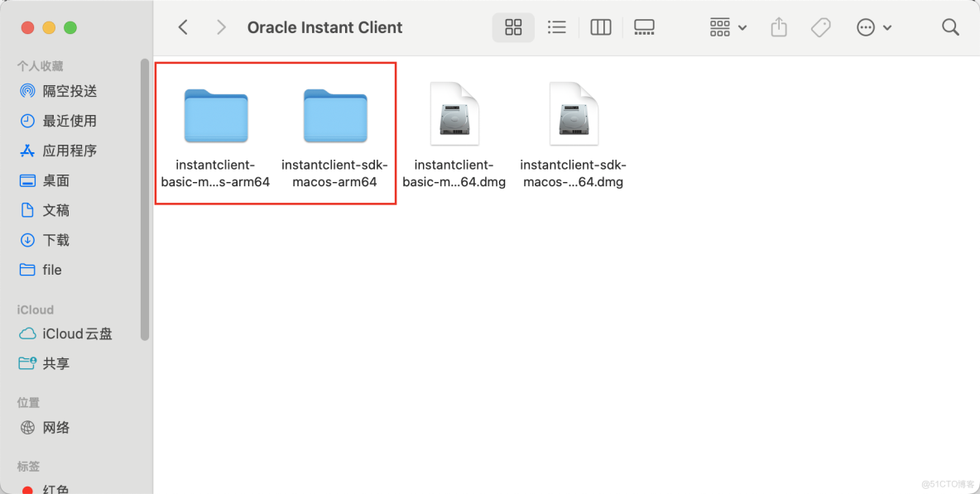Open the group-by chevron next to grid icon
This screenshot has width=980, height=494.
(742, 27)
